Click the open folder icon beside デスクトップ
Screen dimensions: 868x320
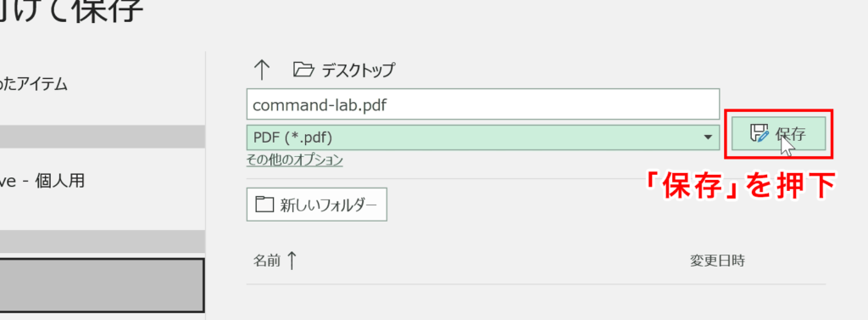[303, 70]
